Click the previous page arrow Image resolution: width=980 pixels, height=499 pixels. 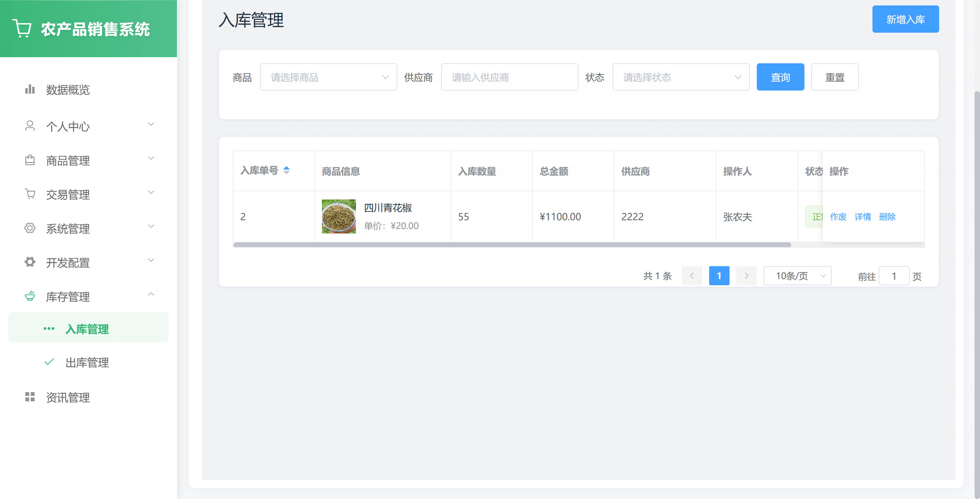pyautogui.click(x=692, y=276)
